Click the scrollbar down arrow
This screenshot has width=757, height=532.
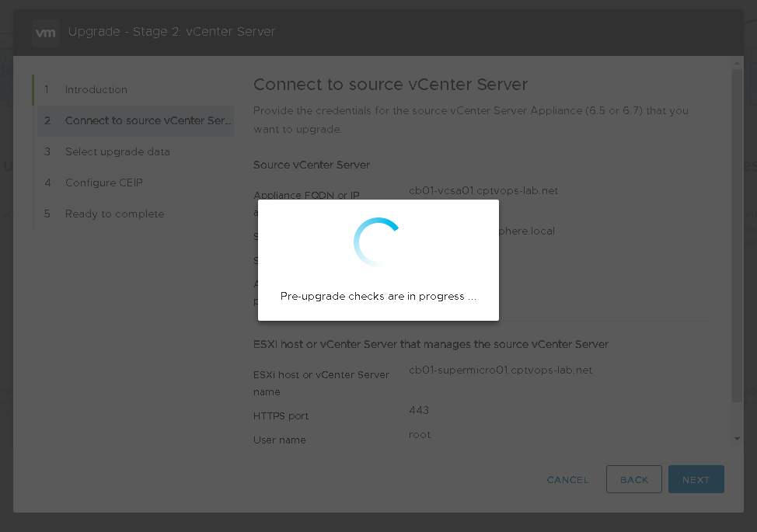click(x=737, y=439)
